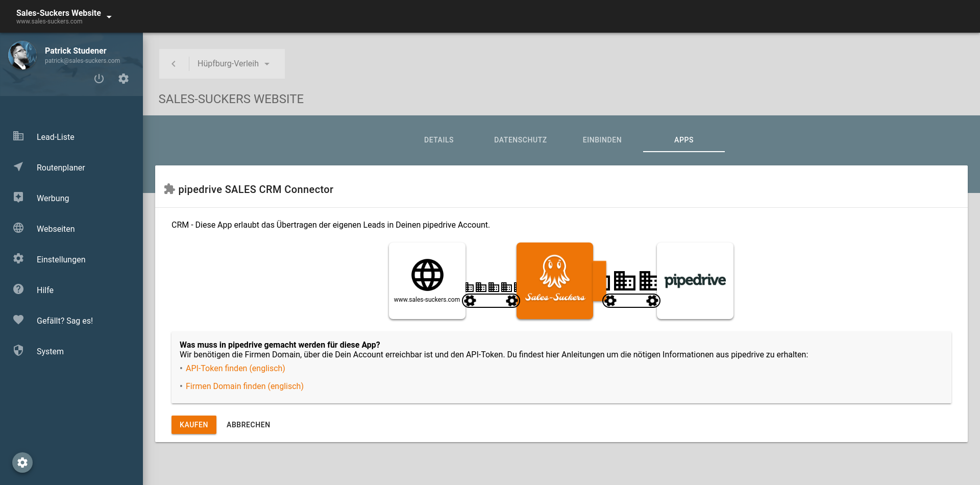Open Einstellungen menu entry
The width and height of the screenshot is (980, 485).
point(71,259)
